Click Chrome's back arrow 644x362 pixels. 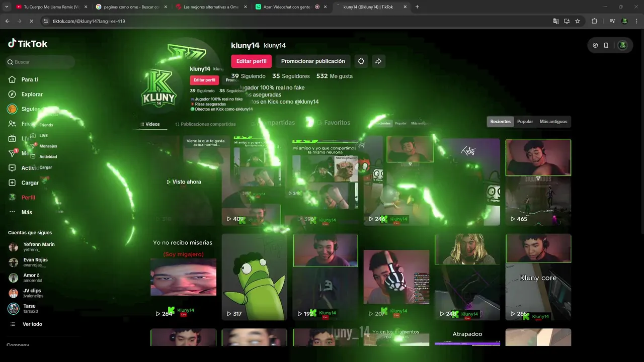click(x=8, y=21)
